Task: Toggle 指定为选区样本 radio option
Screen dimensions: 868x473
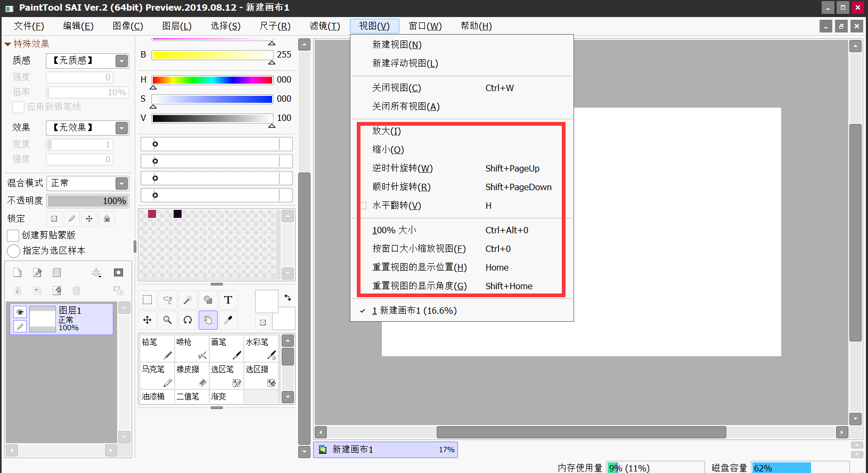Action: [13, 251]
